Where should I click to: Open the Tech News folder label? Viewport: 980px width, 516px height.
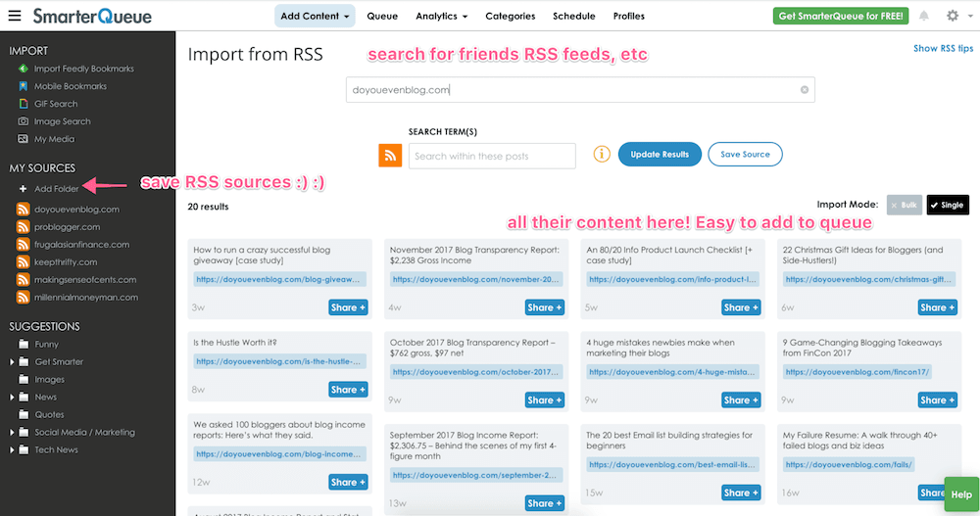(56, 449)
